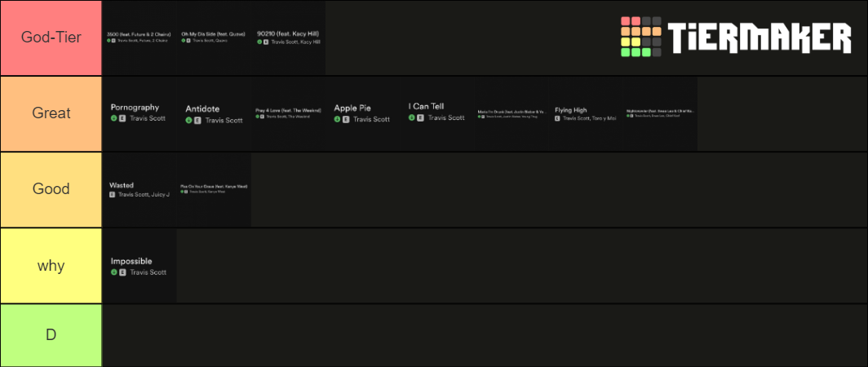Viewport: 868px width, 367px height.
Task: Select the Apple Pie song tile
Action: pyautogui.click(x=362, y=113)
